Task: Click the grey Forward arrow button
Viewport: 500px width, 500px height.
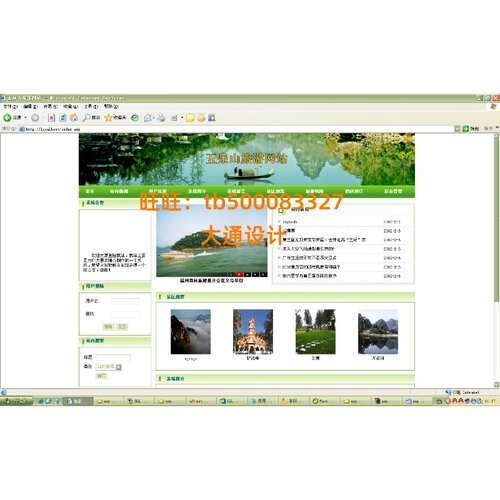Action: [35, 118]
